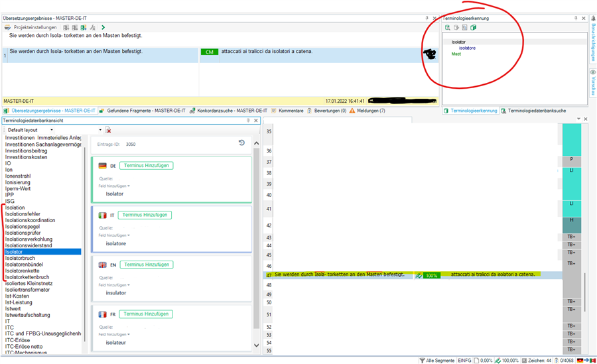Expand Feld hinzufügen in the EN card
The image size is (597, 364).
[114, 285]
